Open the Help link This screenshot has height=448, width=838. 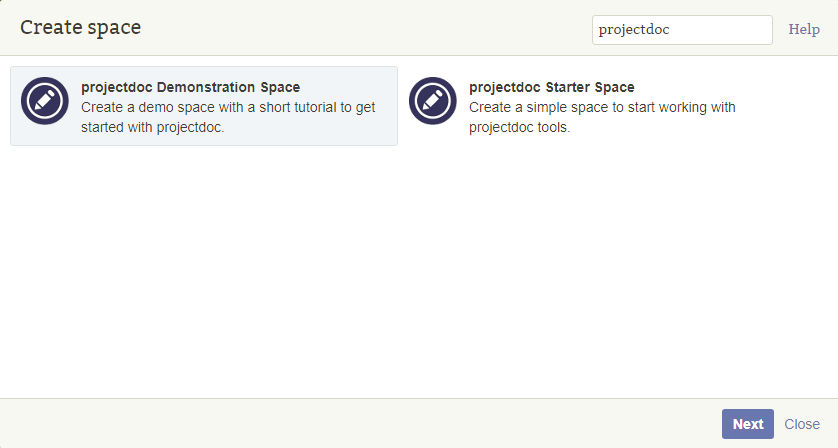pyautogui.click(x=804, y=30)
